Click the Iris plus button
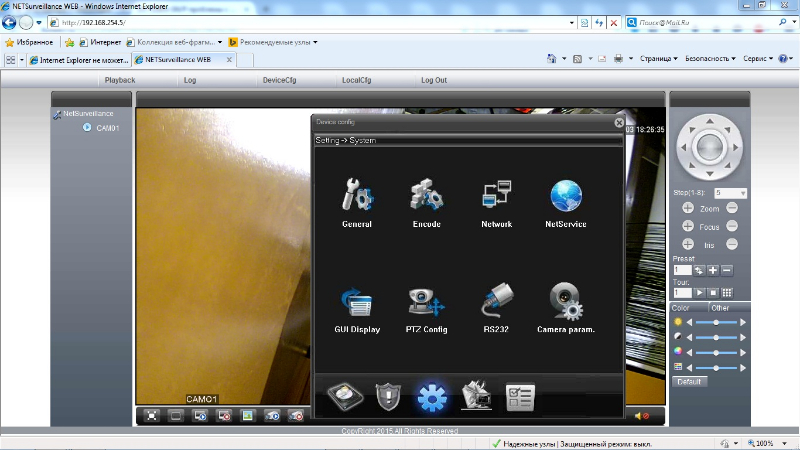The image size is (800, 450). tap(688, 244)
